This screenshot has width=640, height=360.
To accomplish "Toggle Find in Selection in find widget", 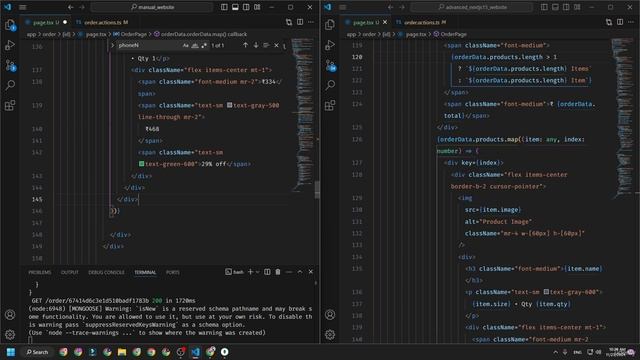I will pyautogui.click(x=266, y=45).
